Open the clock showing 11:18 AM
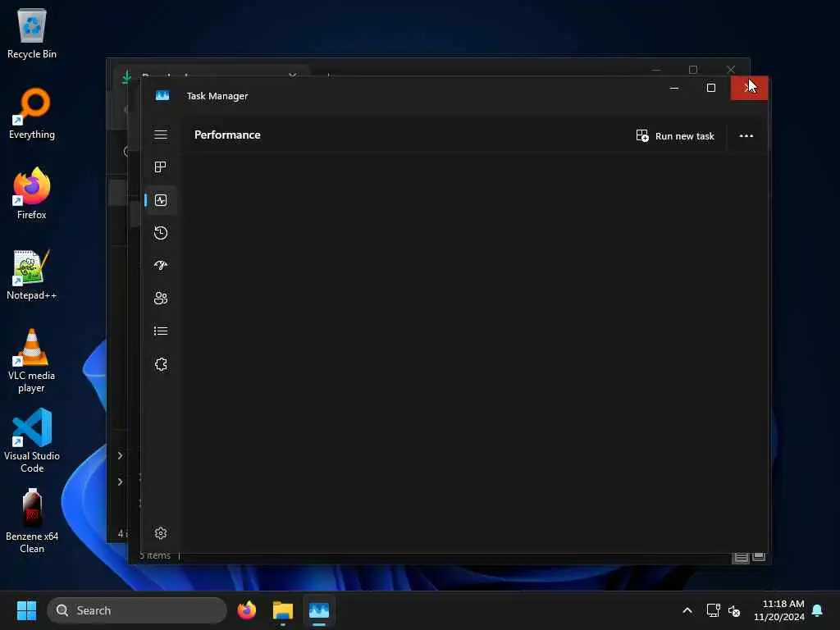Image resolution: width=840 pixels, height=630 pixels. point(778,610)
